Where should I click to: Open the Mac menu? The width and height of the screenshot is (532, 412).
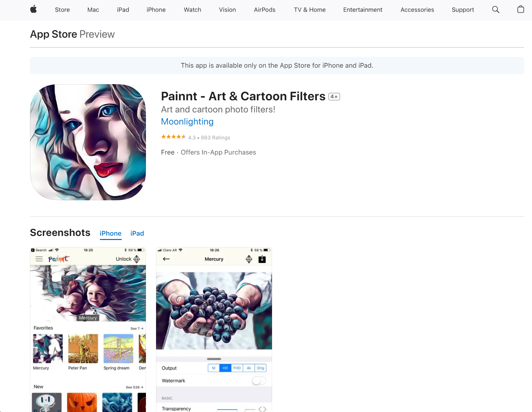[93, 10]
